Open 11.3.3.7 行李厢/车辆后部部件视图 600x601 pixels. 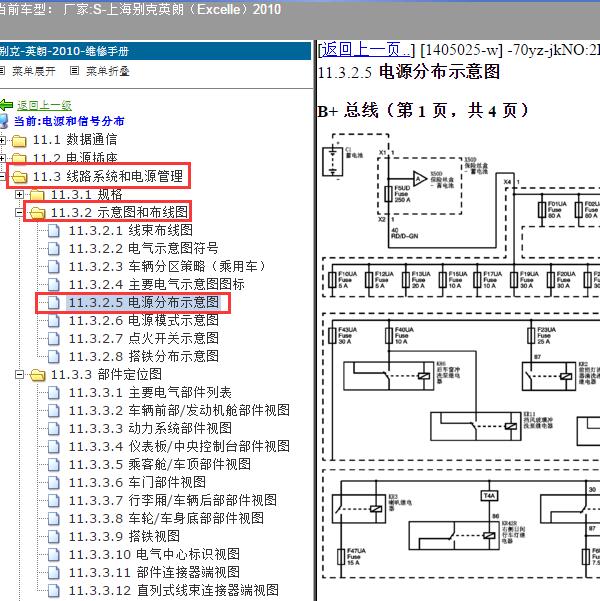point(173,501)
